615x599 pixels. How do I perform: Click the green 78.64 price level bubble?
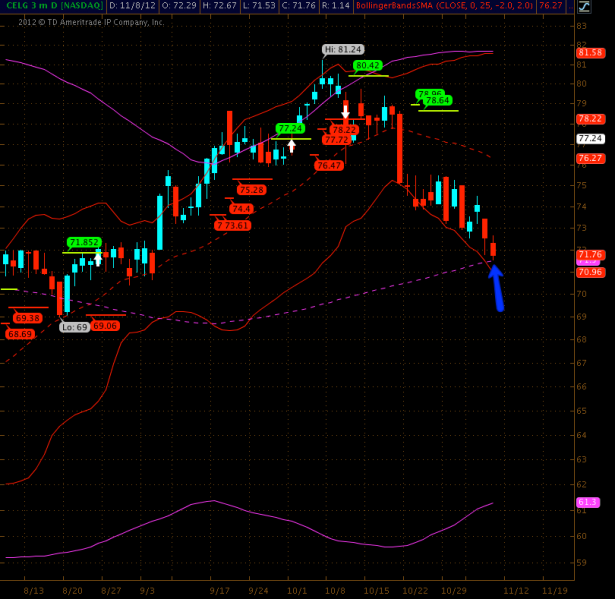point(437,100)
